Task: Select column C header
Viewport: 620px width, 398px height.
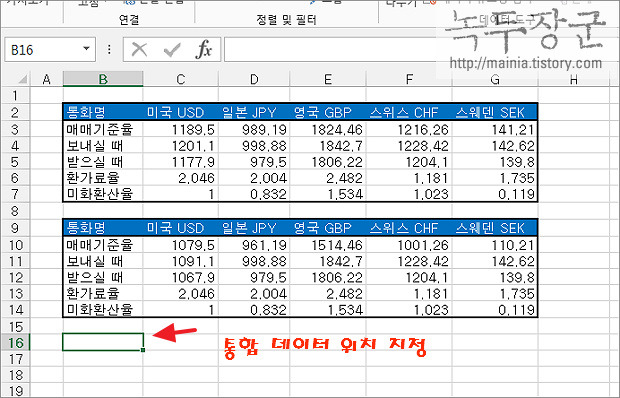Action: click(x=180, y=79)
